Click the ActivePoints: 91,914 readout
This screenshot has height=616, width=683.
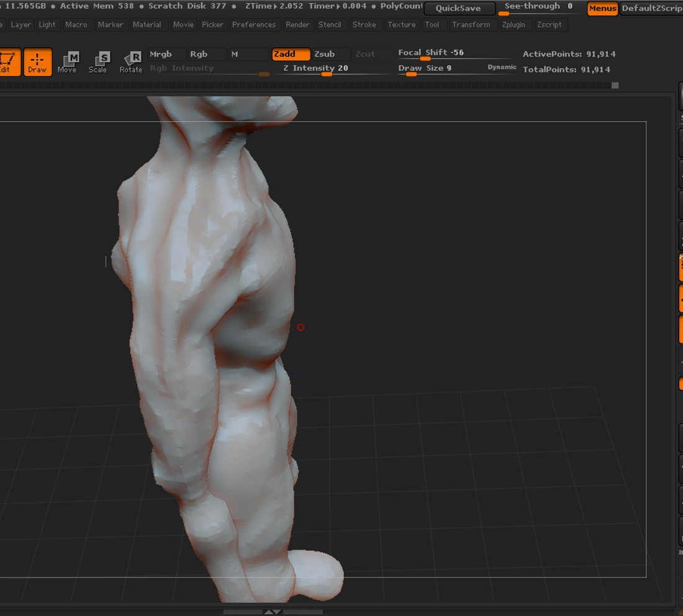[569, 54]
